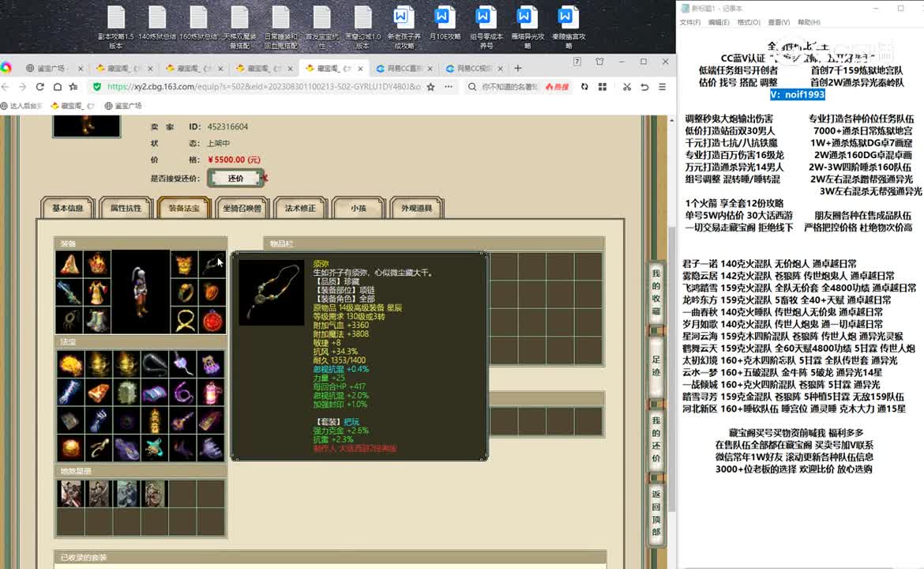Select the red round disc equipment slot
The width and height of the screenshot is (924, 569).
212,320
